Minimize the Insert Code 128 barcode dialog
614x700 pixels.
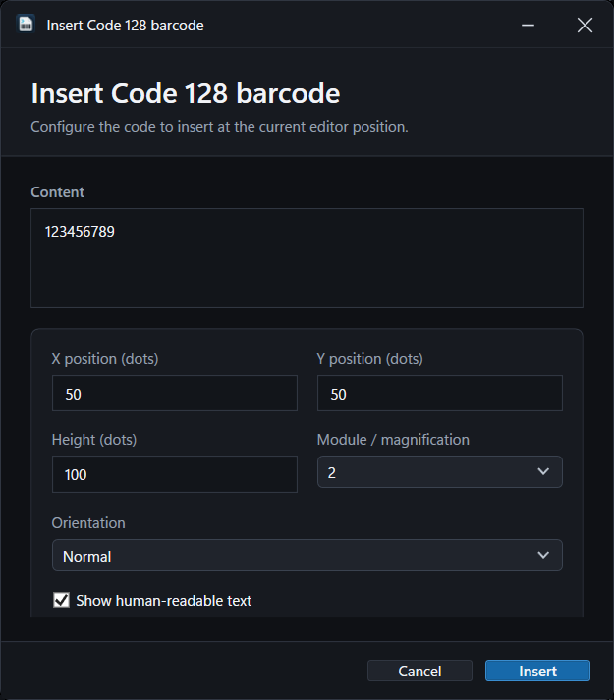point(528,25)
